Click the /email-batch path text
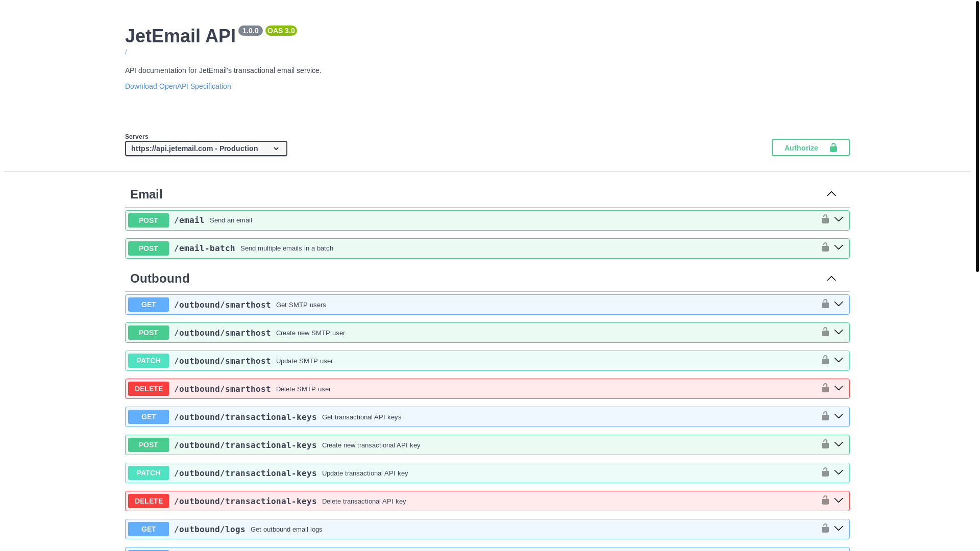Image resolution: width=980 pixels, height=551 pixels. pyautogui.click(x=205, y=248)
